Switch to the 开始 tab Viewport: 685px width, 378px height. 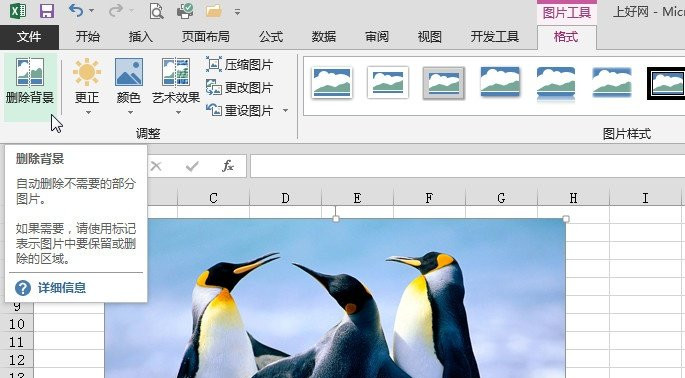click(88, 37)
